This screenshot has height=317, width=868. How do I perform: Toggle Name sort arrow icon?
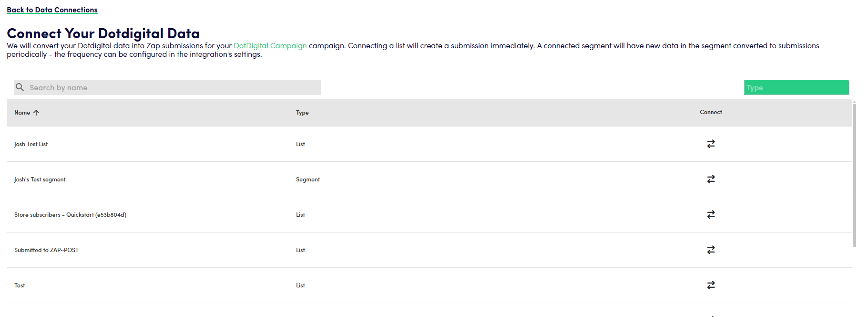pyautogui.click(x=36, y=113)
